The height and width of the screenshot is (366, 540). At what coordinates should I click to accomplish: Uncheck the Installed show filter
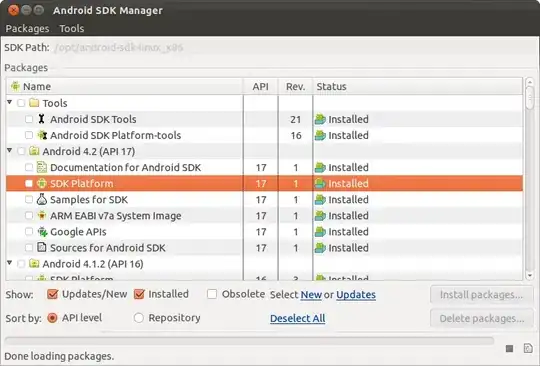139,294
